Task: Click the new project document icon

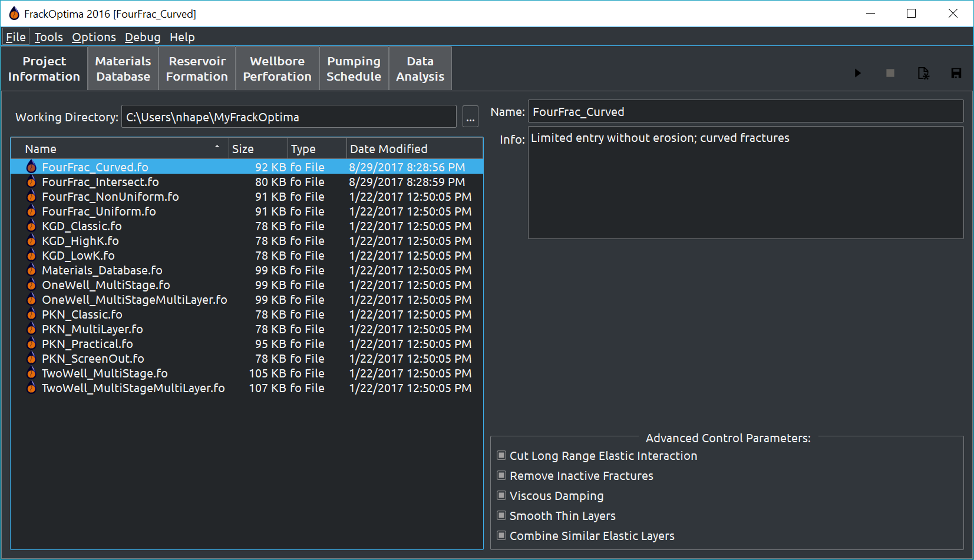Action: [x=923, y=73]
